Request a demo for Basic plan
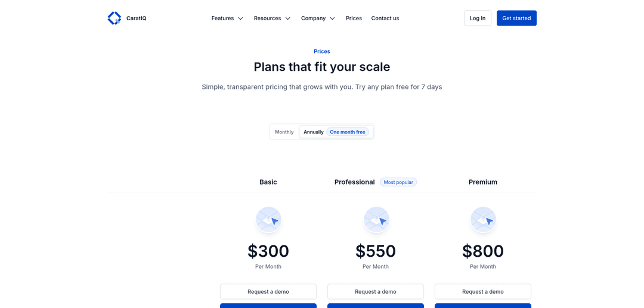The image size is (644, 308). click(268, 291)
